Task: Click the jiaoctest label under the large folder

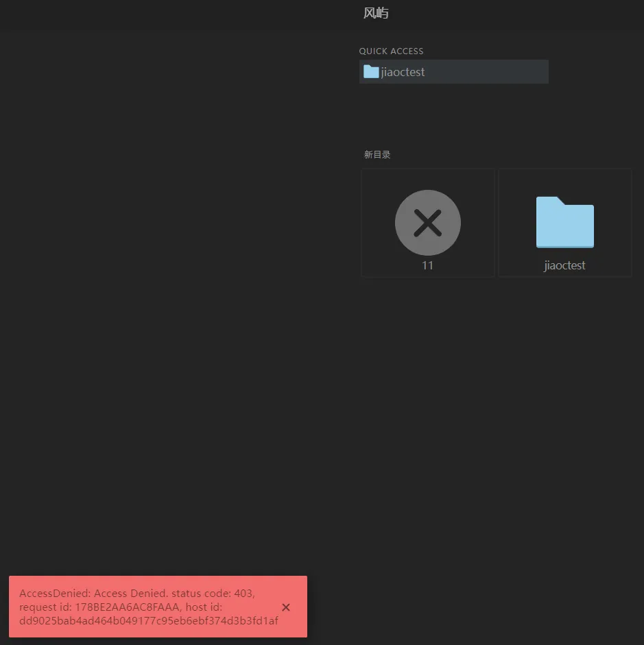Action: click(x=564, y=265)
